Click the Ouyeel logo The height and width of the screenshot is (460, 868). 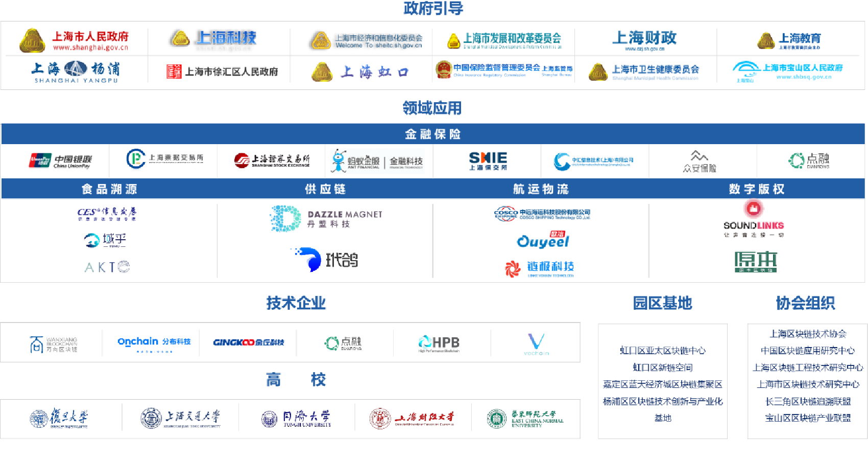543,240
